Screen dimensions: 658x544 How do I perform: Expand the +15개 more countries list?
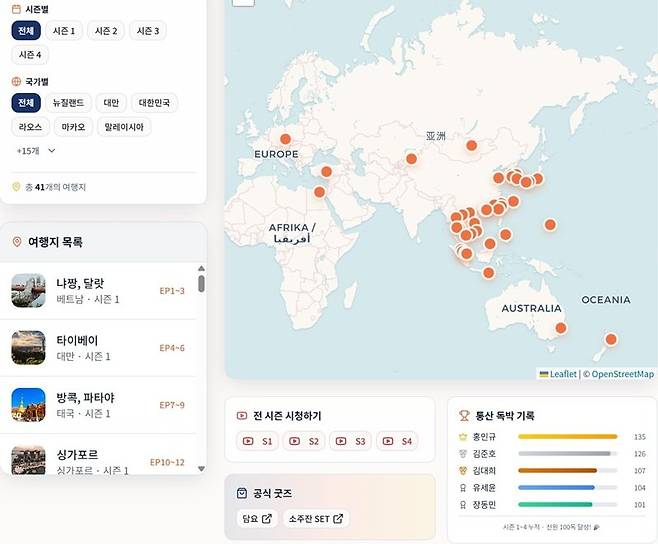tap(36, 151)
